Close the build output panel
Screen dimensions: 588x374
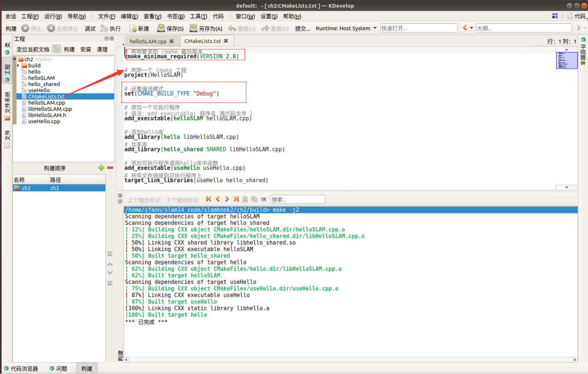point(120,196)
